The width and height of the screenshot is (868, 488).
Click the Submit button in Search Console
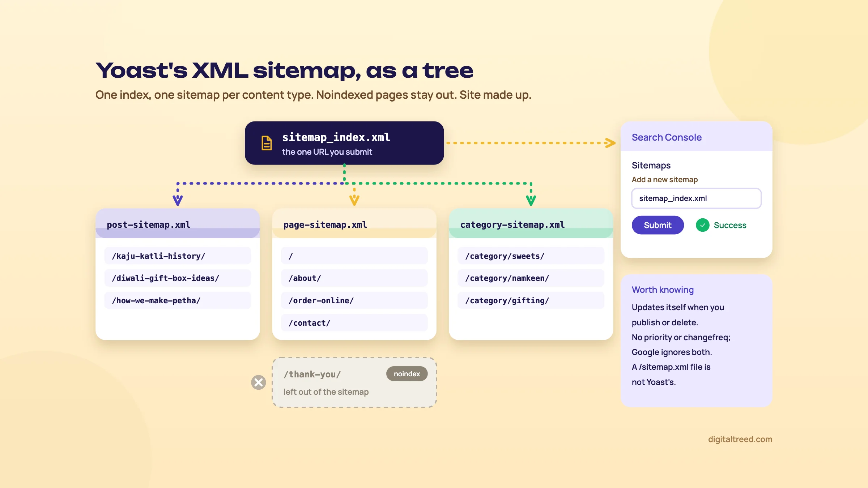coord(658,225)
